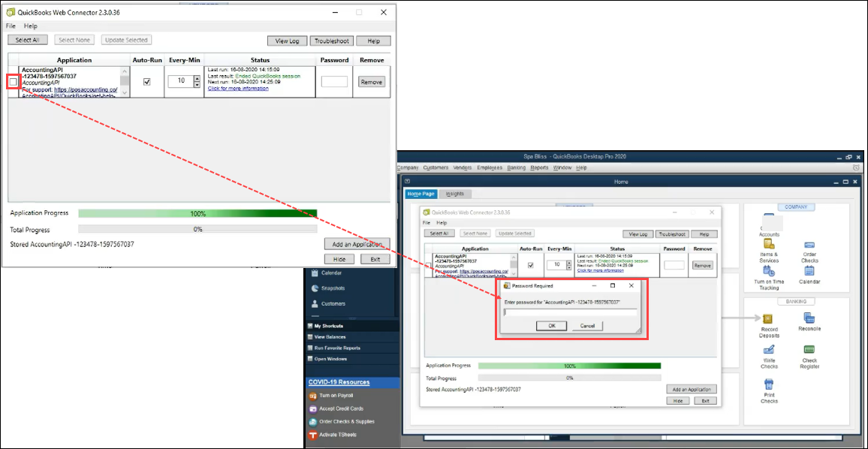Viewport: 868px width, 449px height.
Task: Click Troubleshoot in large Web Connector
Action: click(x=332, y=41)
